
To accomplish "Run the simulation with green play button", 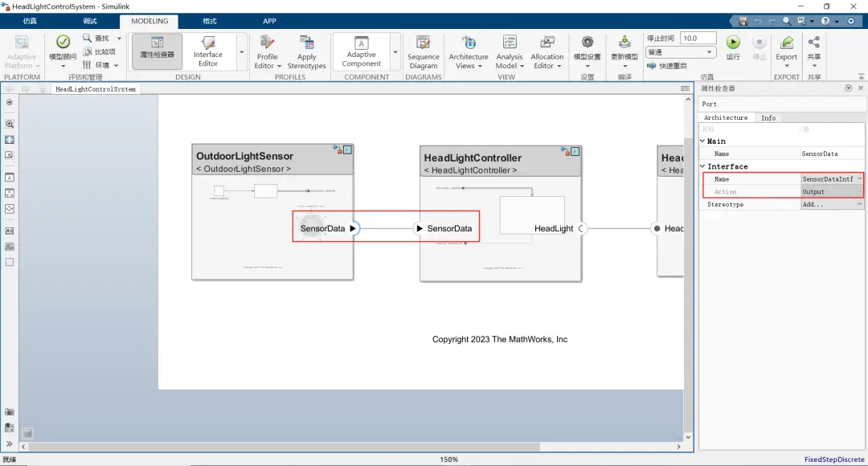I will (x=733, y=42).
